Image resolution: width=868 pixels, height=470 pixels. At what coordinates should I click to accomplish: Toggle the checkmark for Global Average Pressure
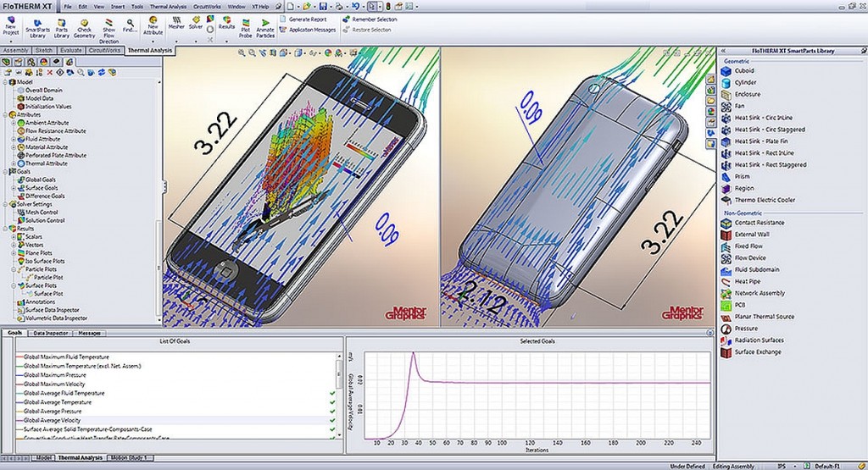pos(332,411)
